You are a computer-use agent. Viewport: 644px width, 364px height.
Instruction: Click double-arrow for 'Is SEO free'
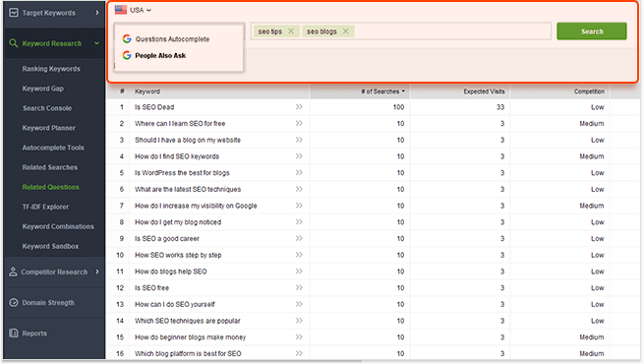point(299,287)
